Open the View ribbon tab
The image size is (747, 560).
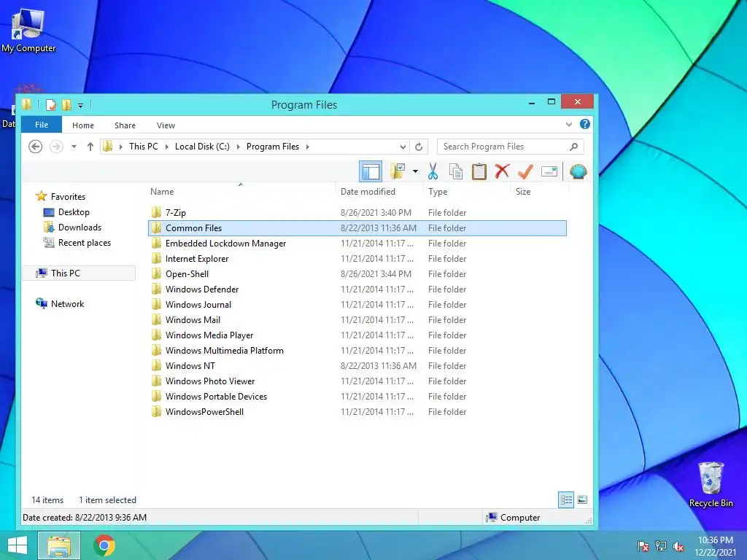click(x=166, y=125)
